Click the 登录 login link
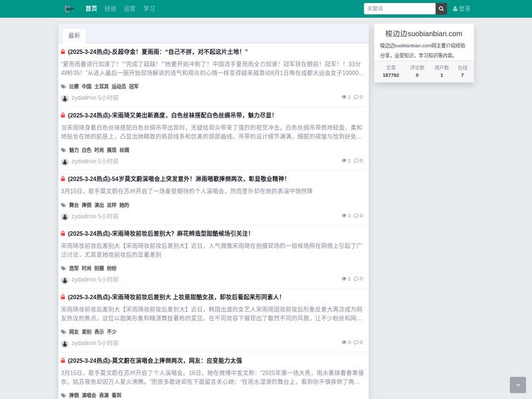Viewport: 532px width, 399px height. pyautogui.click(x=461, y=9)
